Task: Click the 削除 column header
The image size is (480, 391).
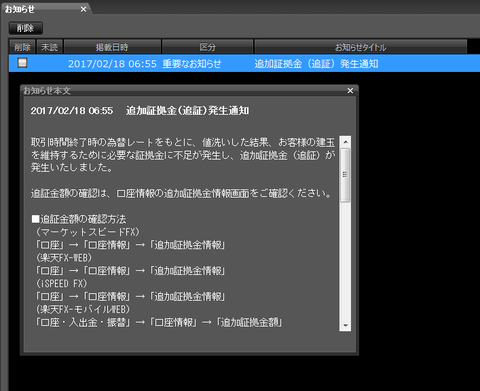Action: (22, 47)
